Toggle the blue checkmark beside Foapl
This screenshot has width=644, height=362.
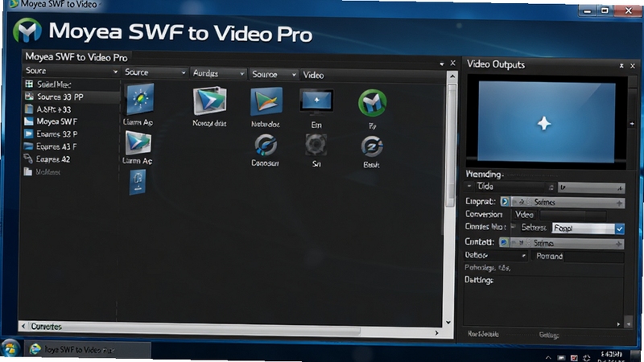[x=619, y=228]
